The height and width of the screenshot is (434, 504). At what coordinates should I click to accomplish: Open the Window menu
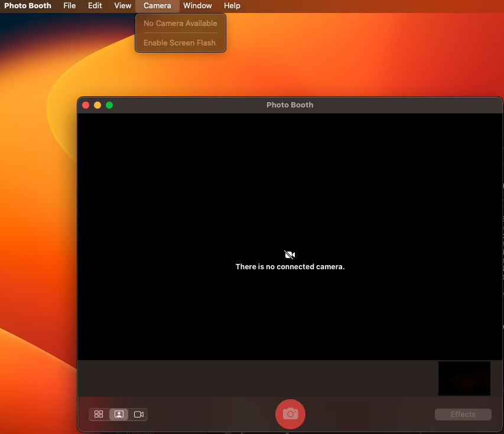coord(197,6)
